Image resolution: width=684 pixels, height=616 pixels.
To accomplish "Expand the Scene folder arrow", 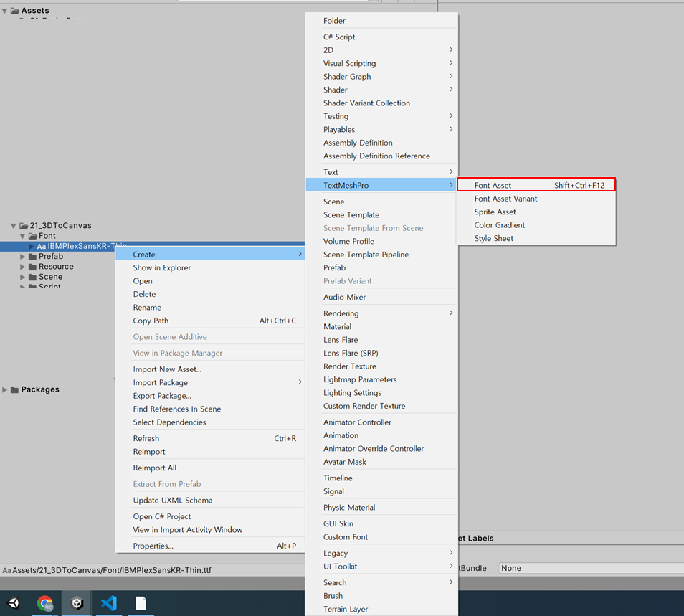I will pyautogui.click(x=22, y=277).
